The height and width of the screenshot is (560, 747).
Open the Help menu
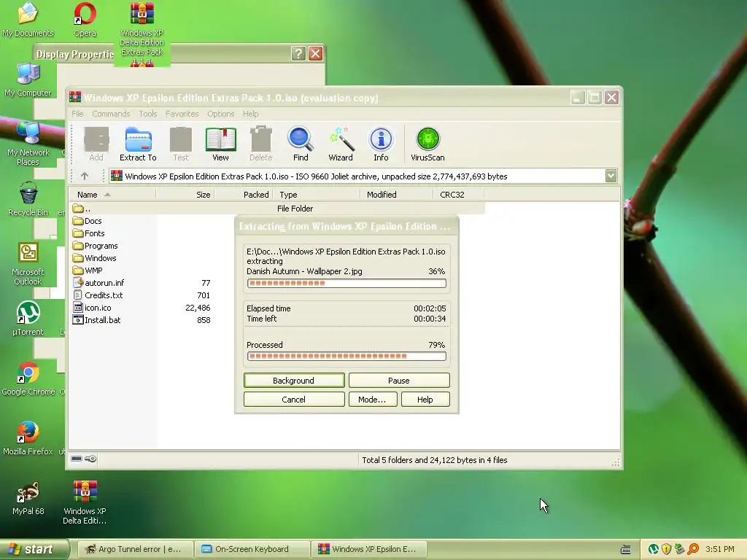click(251, 114)
